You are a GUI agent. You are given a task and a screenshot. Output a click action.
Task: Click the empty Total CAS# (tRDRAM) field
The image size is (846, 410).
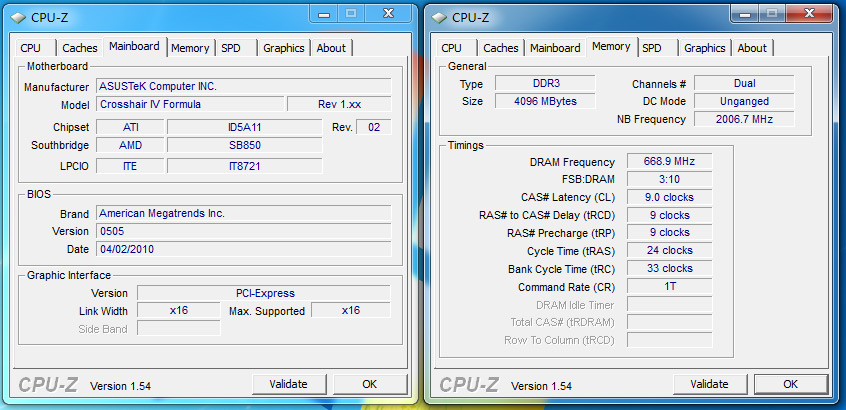670,322
